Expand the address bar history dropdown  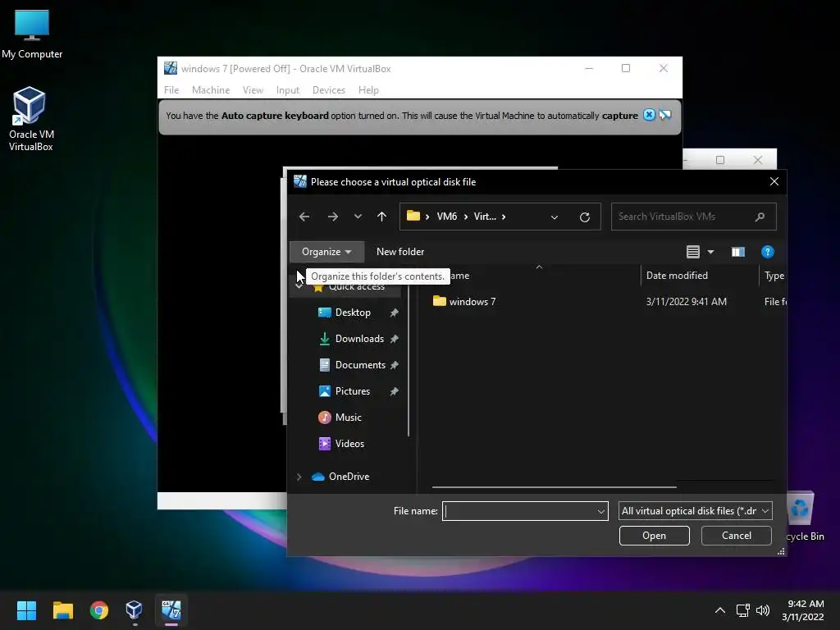point(555,217)
